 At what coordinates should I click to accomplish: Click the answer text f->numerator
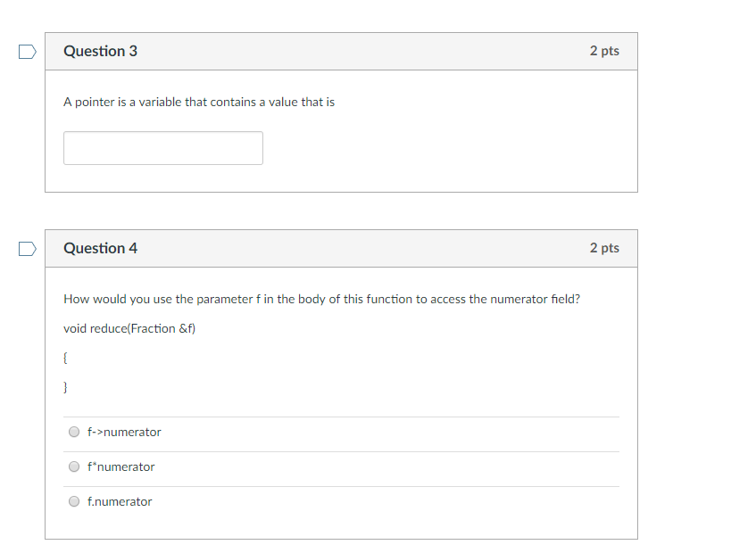tap(124, 432)
